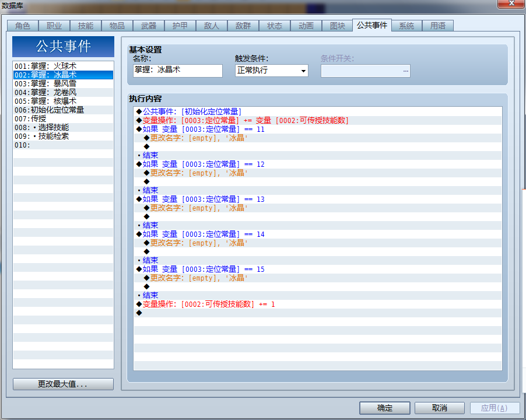Switch to the 敌群 tab

243,26
